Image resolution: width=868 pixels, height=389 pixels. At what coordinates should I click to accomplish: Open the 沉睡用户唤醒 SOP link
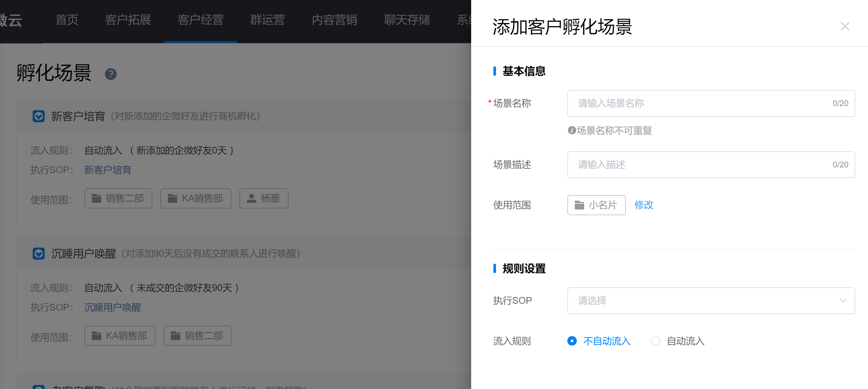pos(112,307)
